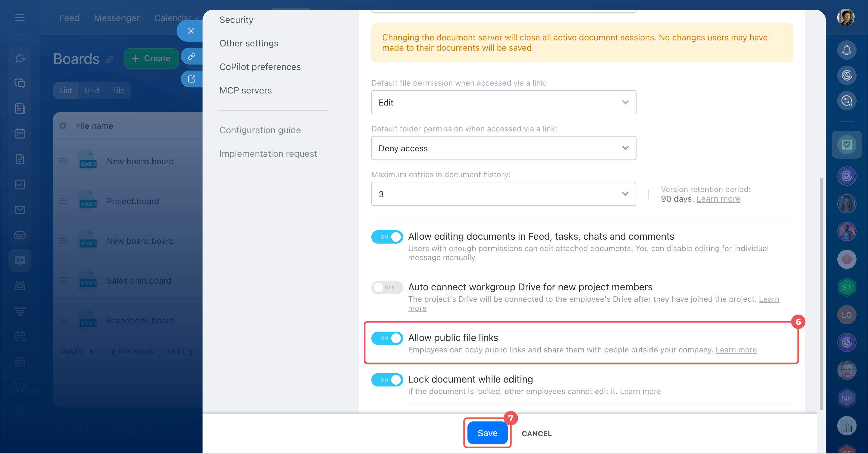Open Learn more link for version retention

[x=718, y=199]
